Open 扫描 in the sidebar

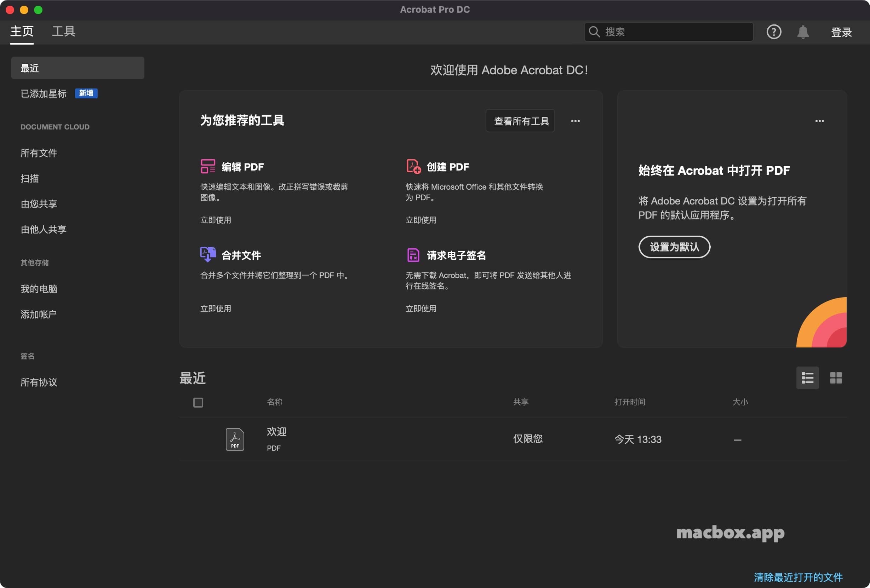tap(30, 179)
